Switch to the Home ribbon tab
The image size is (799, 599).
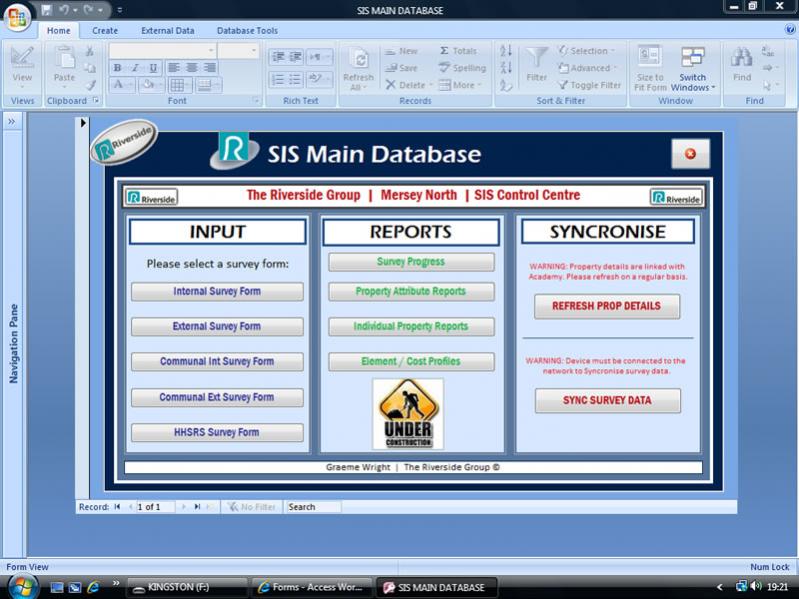coord(59,31)
